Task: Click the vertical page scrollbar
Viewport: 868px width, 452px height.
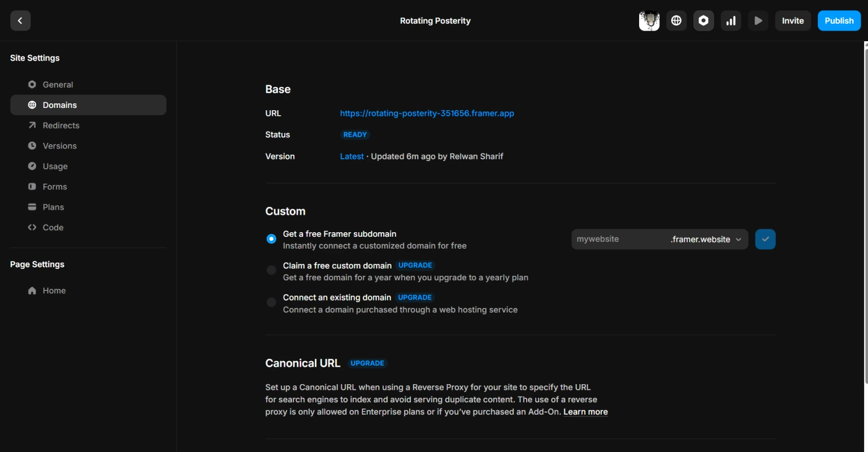Action: coord(866,215)
